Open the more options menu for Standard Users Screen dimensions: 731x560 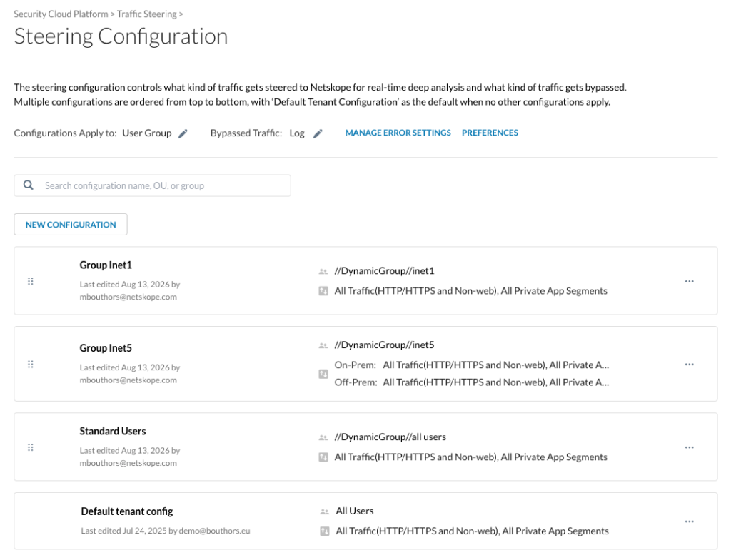coord(690,447)
